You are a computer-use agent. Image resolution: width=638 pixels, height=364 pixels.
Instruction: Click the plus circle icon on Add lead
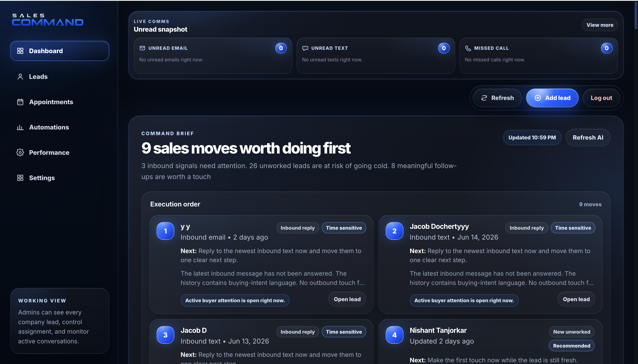pos(538,98)
